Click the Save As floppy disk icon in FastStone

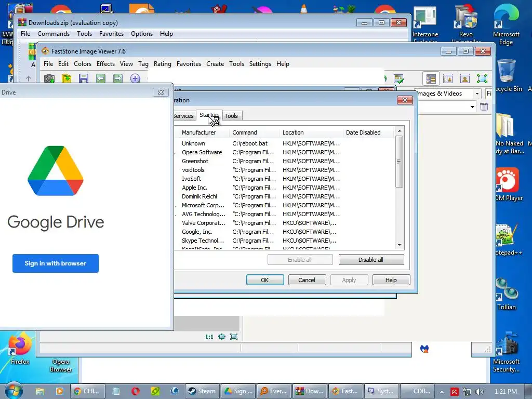coord(84,78)
